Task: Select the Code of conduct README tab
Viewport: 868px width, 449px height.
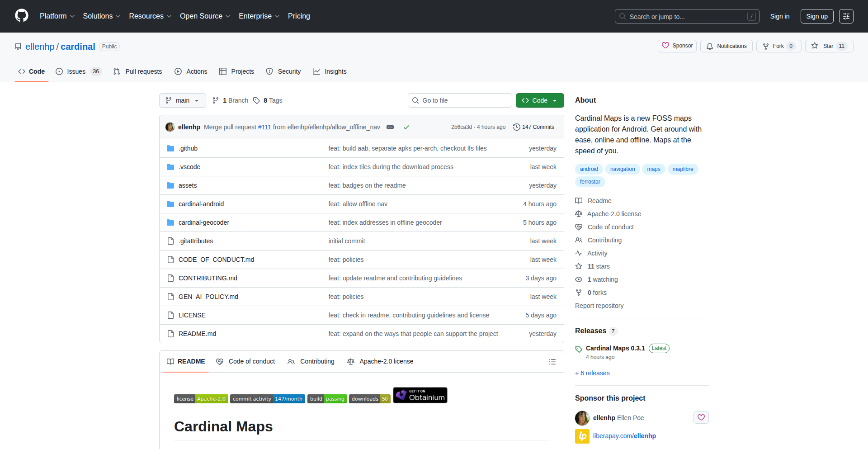Action: [245, 361]
